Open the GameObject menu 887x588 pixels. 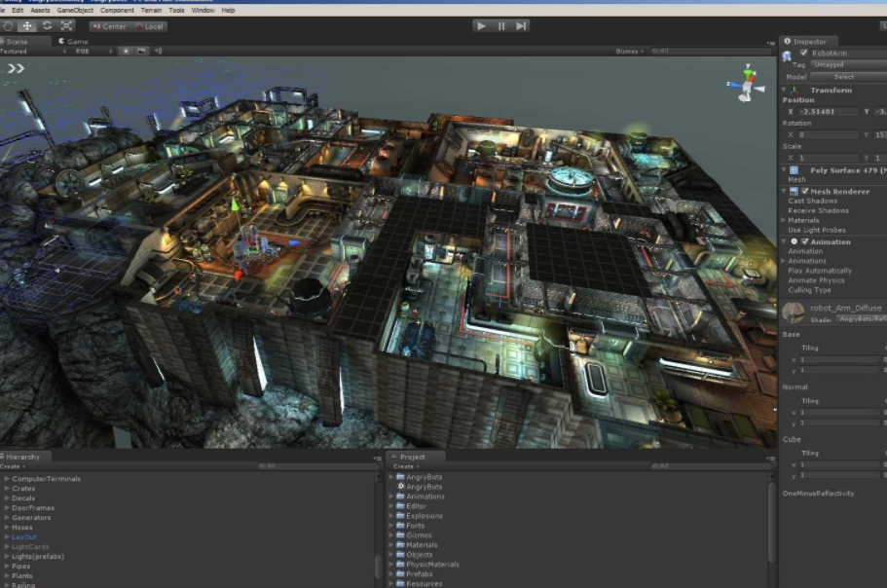75,10
